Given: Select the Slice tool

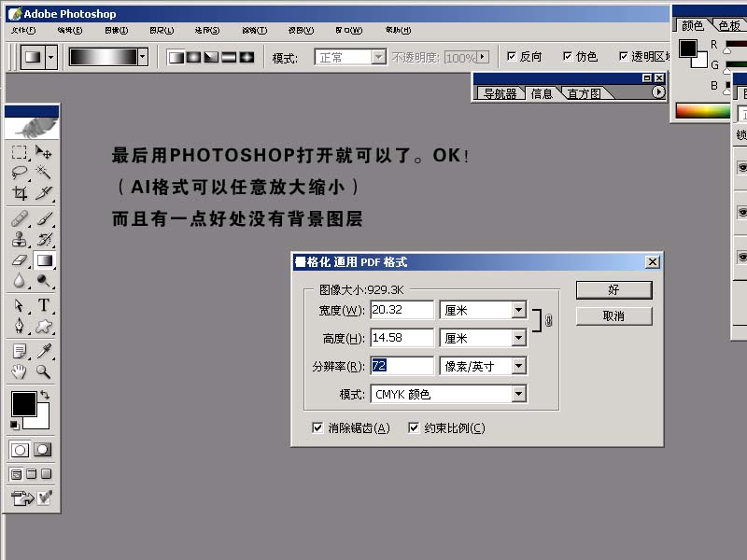Looking at the screenshot, I should pos(44,193).
